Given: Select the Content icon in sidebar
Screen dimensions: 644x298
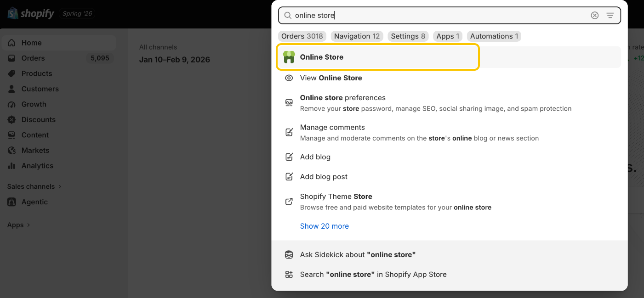Looking at the screenshot, I should pos(12,135).
